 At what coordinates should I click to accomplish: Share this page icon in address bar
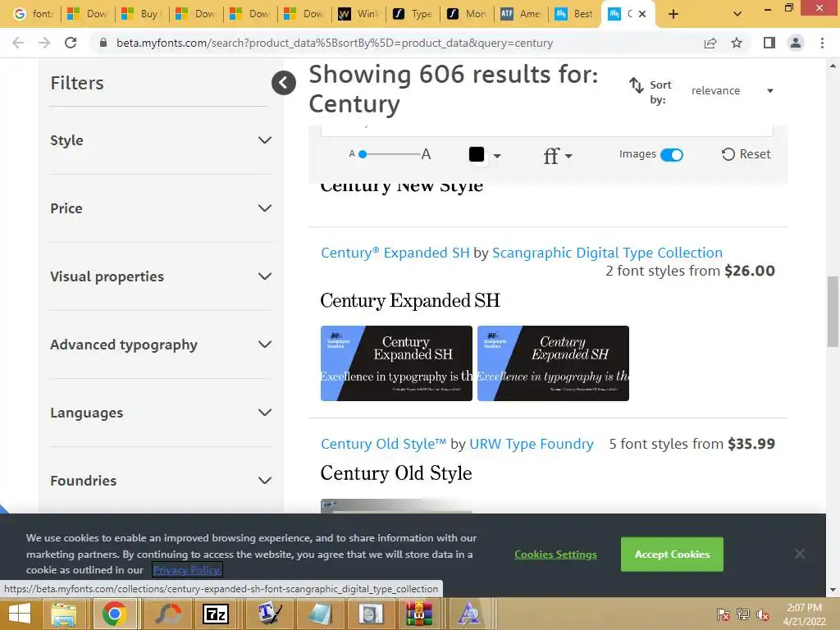pyautogui.click(x=710, y=43)
